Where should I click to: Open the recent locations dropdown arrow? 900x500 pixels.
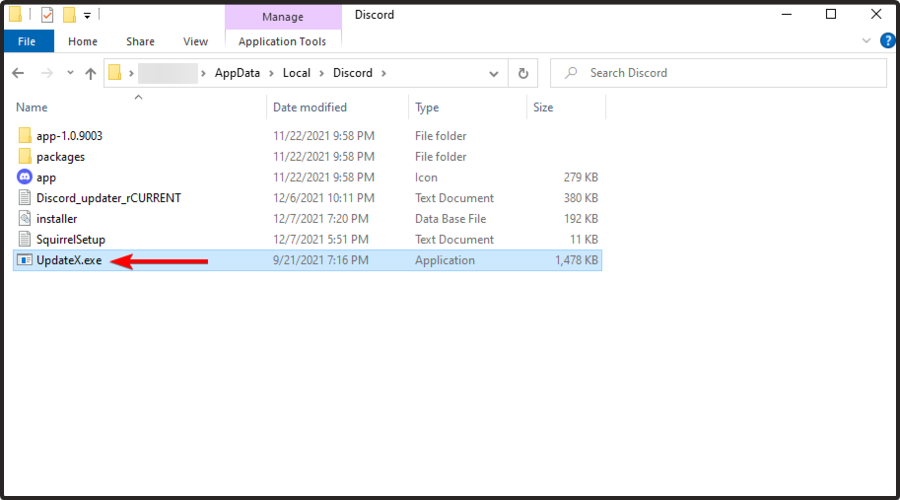(70, 73)
